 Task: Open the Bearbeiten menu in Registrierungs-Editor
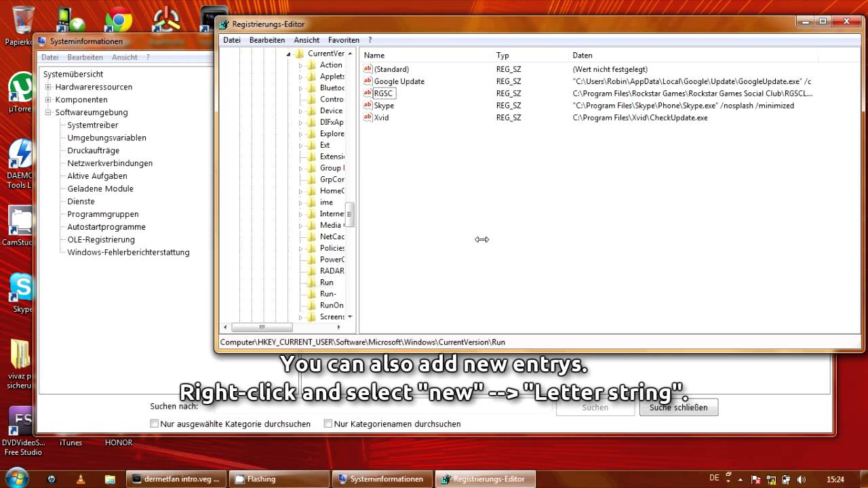tap(267, 40)
